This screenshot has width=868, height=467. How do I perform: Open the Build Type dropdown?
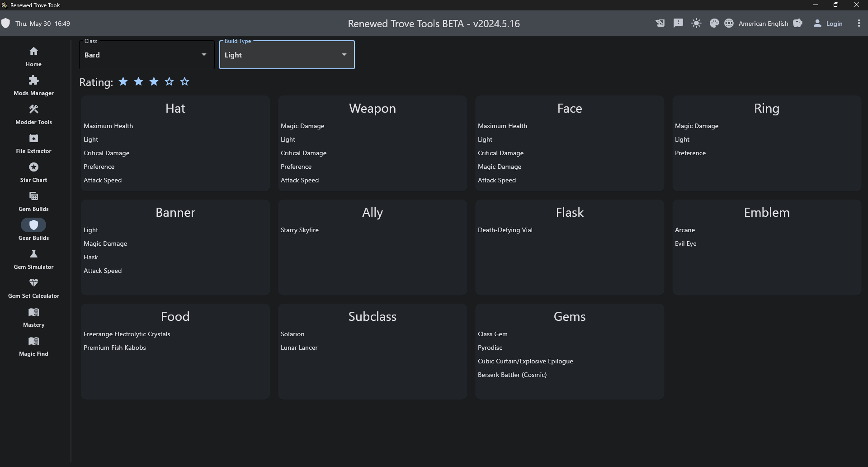pos(287,55)
